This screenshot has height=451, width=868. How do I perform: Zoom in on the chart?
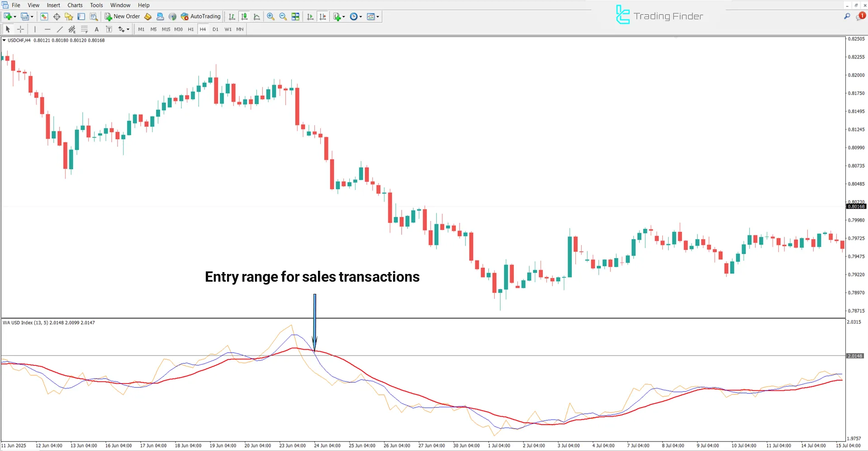coord(270,16)
